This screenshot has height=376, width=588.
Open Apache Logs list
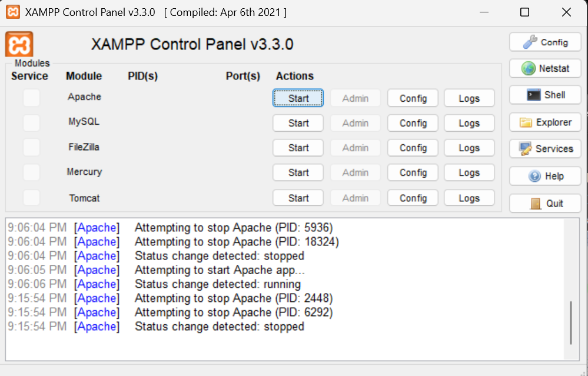click(x=469, y=98)
